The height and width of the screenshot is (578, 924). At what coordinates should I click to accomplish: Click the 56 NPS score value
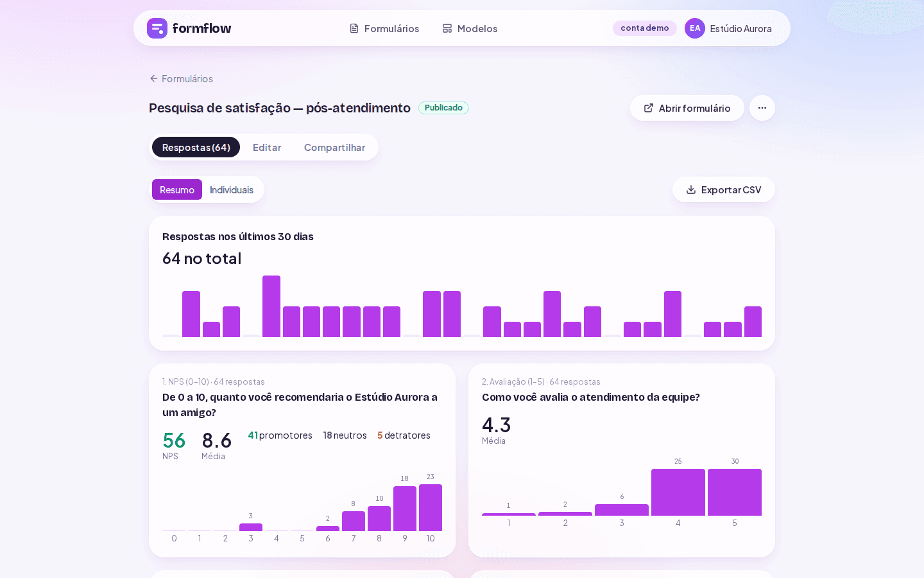(174, 441)
